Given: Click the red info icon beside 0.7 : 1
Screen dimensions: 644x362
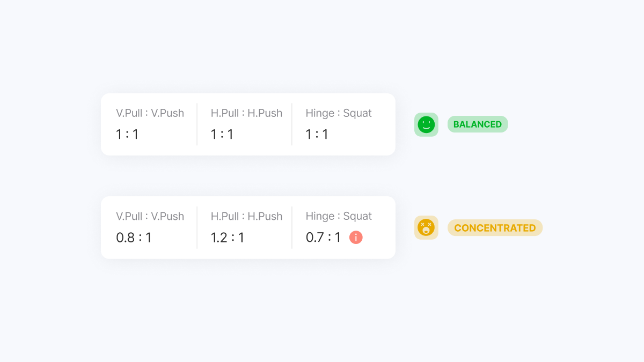Looking at the screenshot, I should (356, 237).
